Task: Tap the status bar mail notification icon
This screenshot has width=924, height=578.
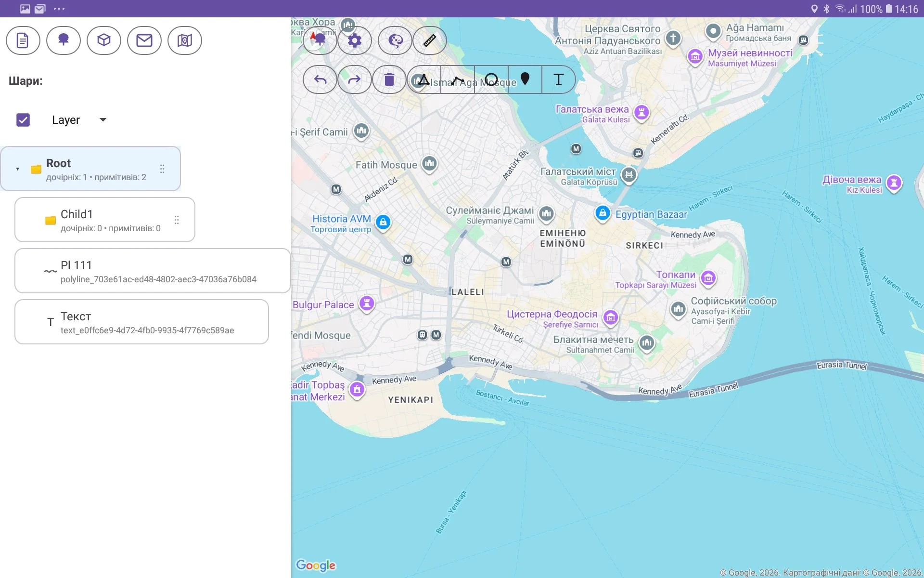Action: pyautogui.click(x=40, y=9)
